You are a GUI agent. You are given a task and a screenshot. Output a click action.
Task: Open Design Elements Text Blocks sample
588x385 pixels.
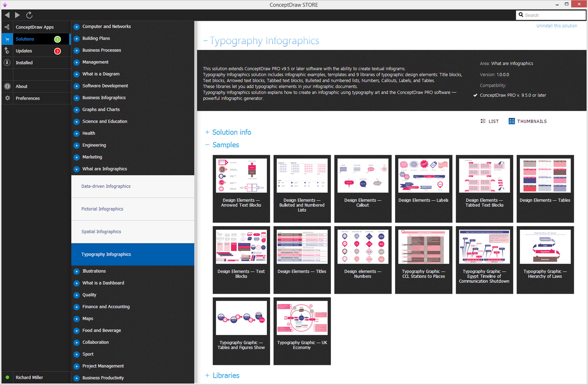coord(242,260)
